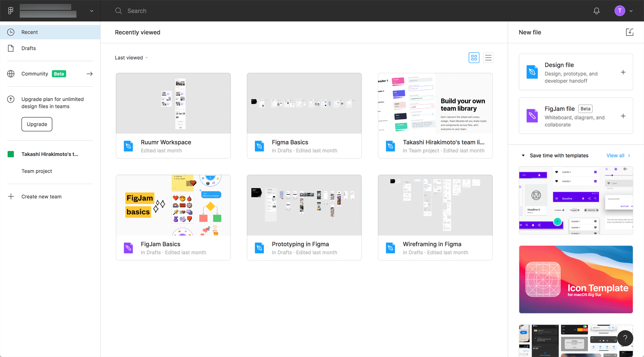Image resolution: width=644 pixels, height=357 pixels.
Task: Click the purple FigJam Basics file icon
Action: pos(128,248)
